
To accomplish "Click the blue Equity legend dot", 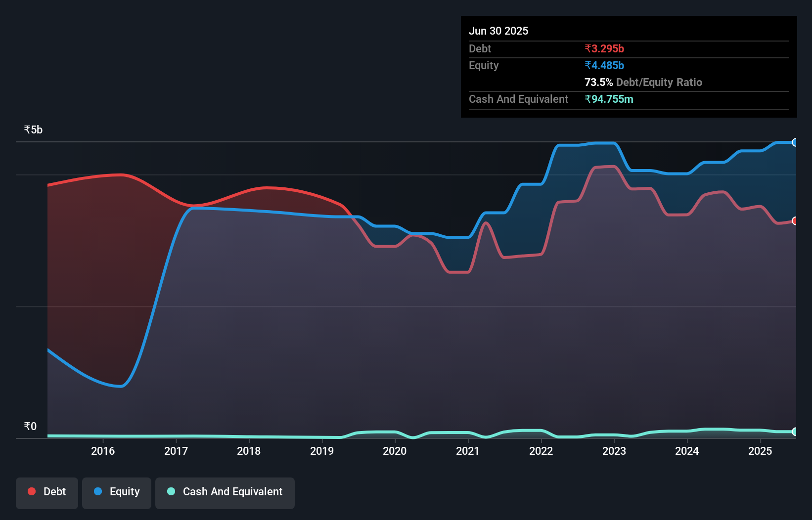I will [x=98, y=491].
